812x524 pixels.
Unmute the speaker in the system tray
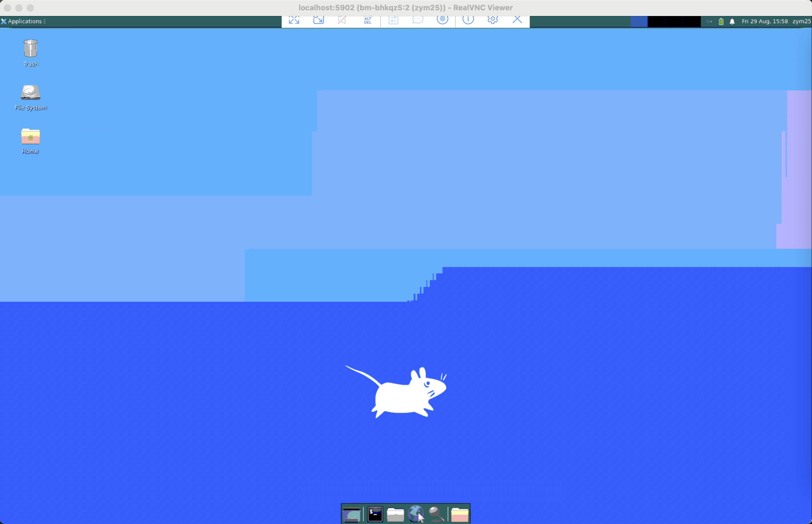point(709,21)
